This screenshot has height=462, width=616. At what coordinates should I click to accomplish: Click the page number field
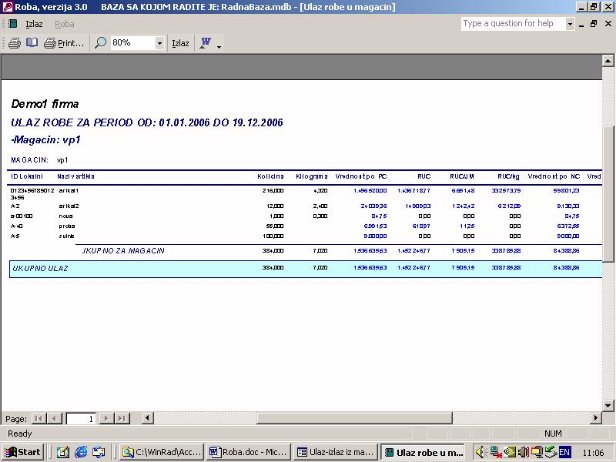click(80, 418)
